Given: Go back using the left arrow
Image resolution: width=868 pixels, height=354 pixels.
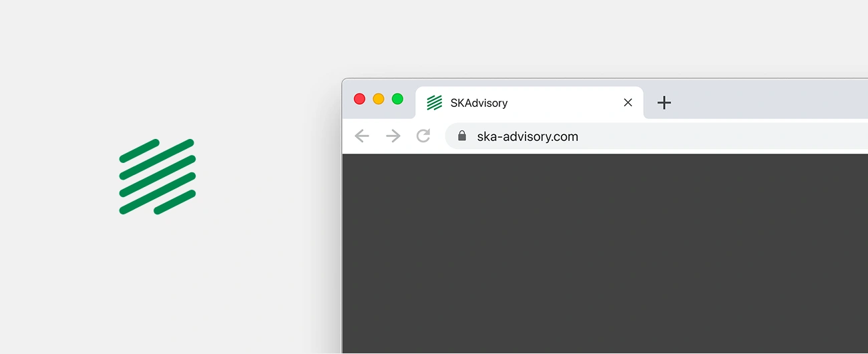Looking at the screenshot, I should [x=362, y=136].
